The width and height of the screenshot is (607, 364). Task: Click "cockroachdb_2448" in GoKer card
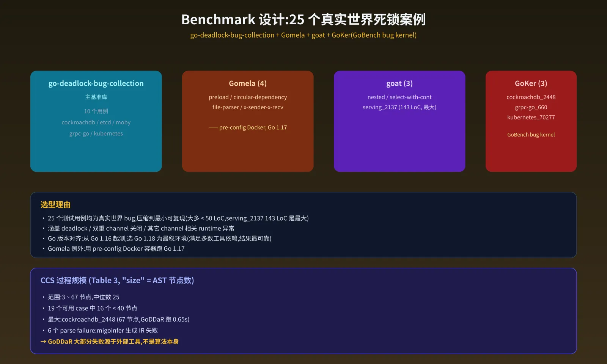[531, 97]
